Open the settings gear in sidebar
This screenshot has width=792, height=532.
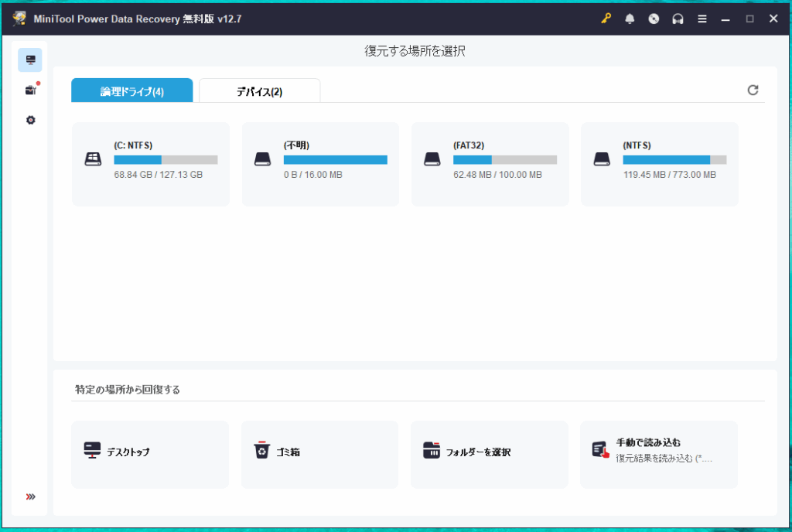point(30,121)
